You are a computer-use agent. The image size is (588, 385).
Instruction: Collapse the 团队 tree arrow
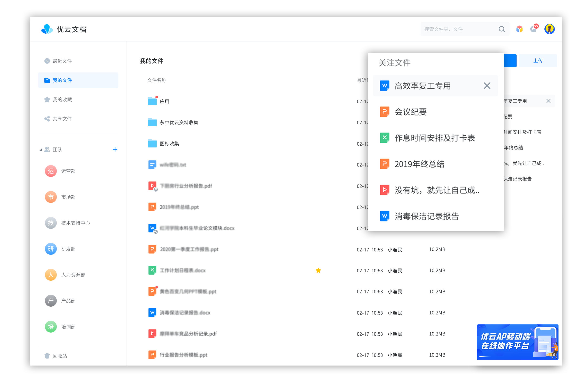click(x=41, y=150)
